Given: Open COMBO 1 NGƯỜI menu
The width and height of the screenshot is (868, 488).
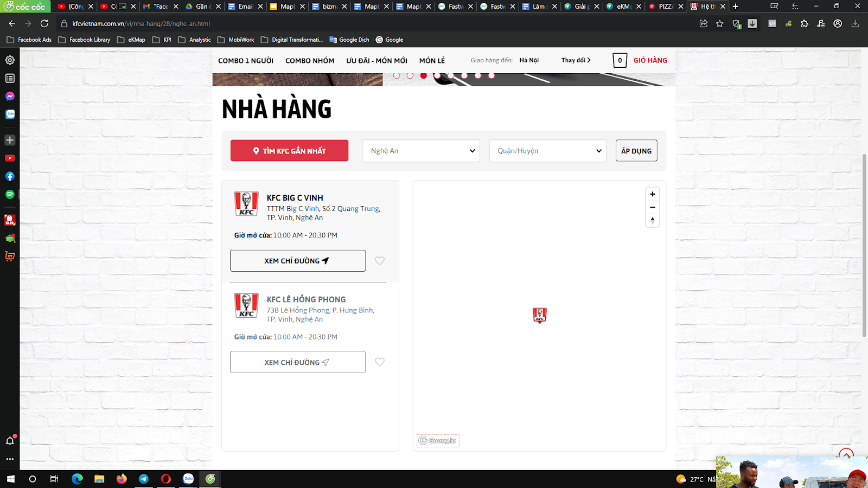Looking at the screenshot, I should tap(246, 61).
